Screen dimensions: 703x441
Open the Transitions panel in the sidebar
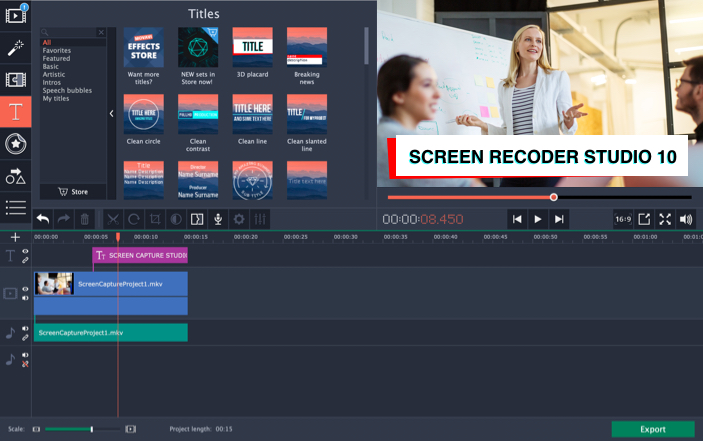pyautogui.click(x=15, y=79)
